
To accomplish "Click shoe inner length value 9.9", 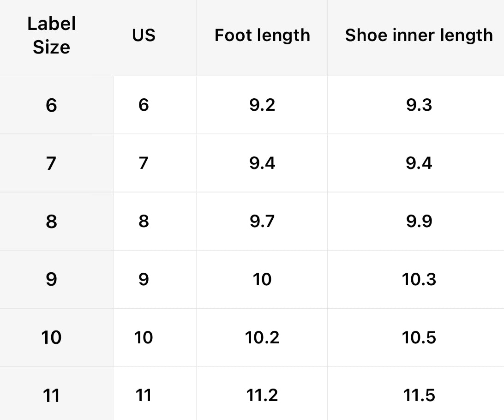I will pos(419,222).
